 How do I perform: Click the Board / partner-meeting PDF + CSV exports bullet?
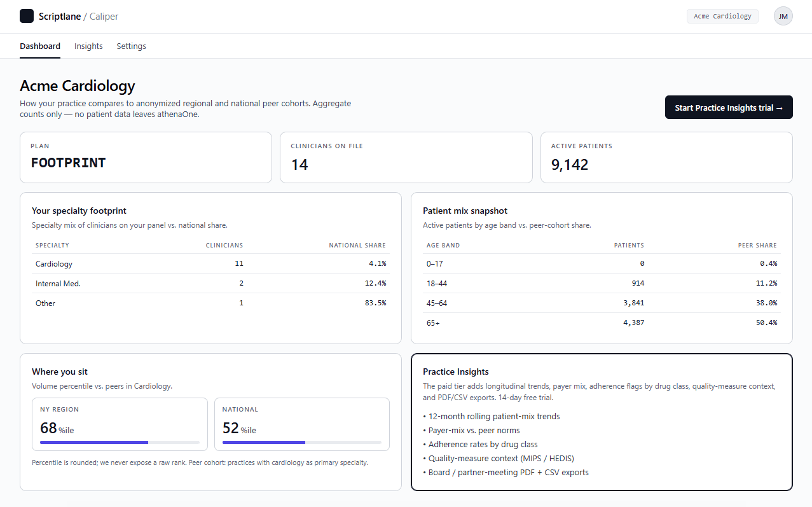[506, 473]
